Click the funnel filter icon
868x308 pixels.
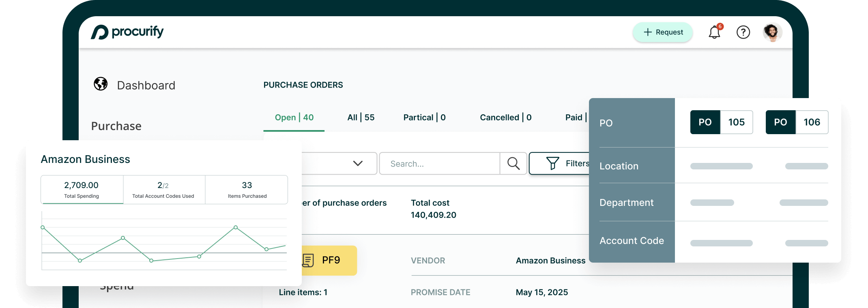[x=552, y=163]
